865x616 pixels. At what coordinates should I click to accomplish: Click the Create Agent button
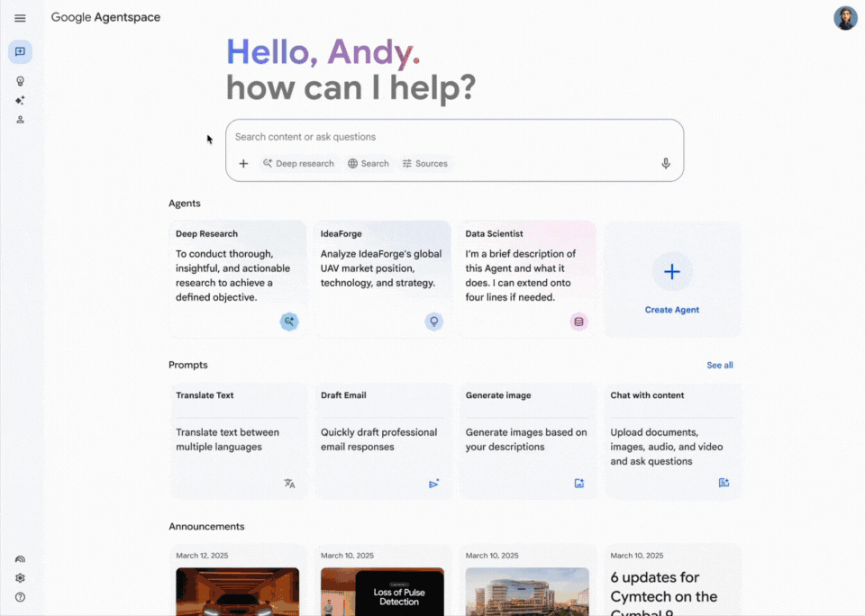click(671, 278)
